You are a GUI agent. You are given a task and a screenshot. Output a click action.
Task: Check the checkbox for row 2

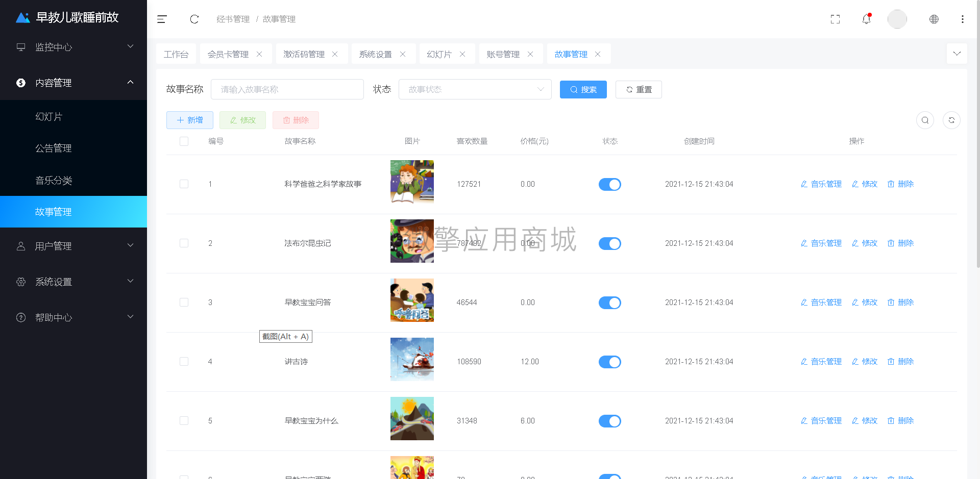[x=184, y=243]
